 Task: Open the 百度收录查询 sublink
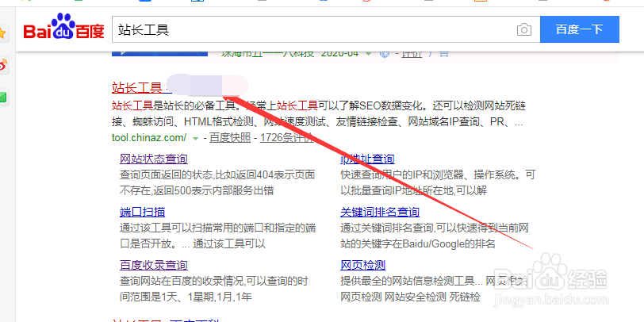click(x=154, y=265)
